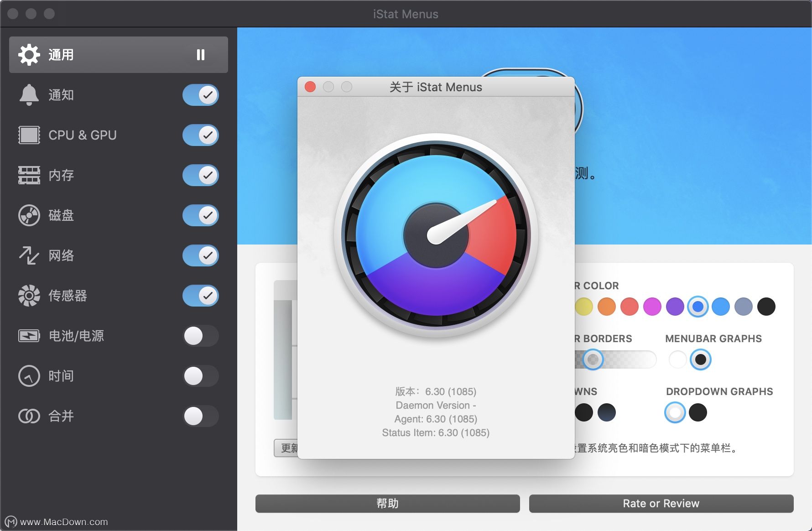Click the 合并 sidebar label
Image resolution: width=812 pixels, height=531 pixels.
click(61, 416)
